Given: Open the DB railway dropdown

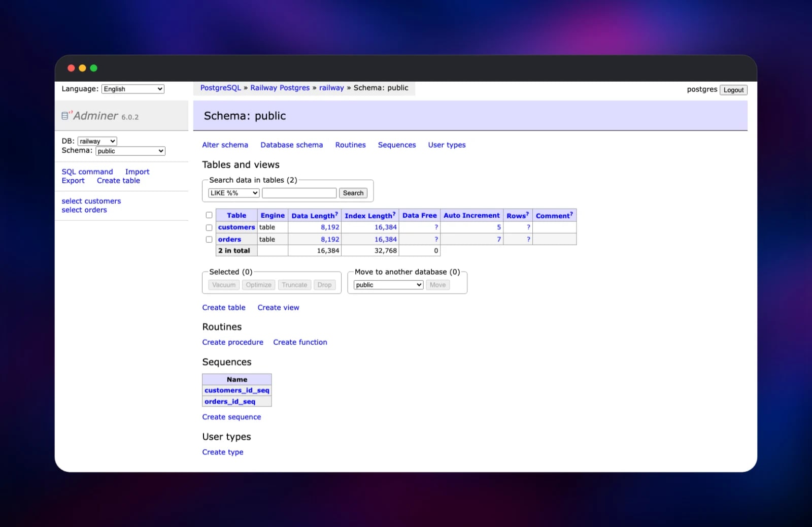Looking at the screenshot, I should point(97,141).
